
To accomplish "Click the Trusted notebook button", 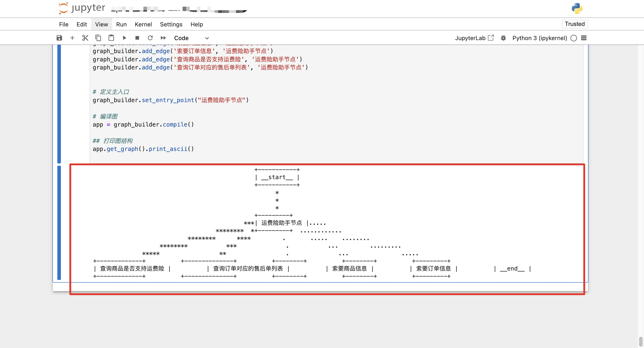I will point(575,24).
